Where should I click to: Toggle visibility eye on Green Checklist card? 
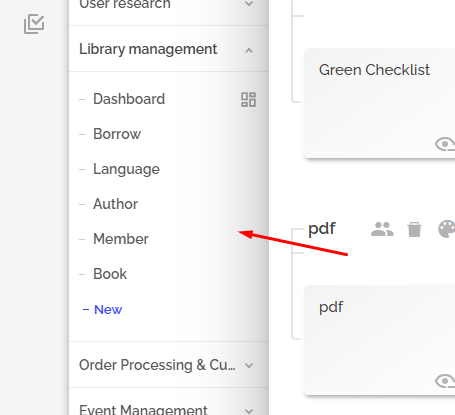(x=445, y=144)
